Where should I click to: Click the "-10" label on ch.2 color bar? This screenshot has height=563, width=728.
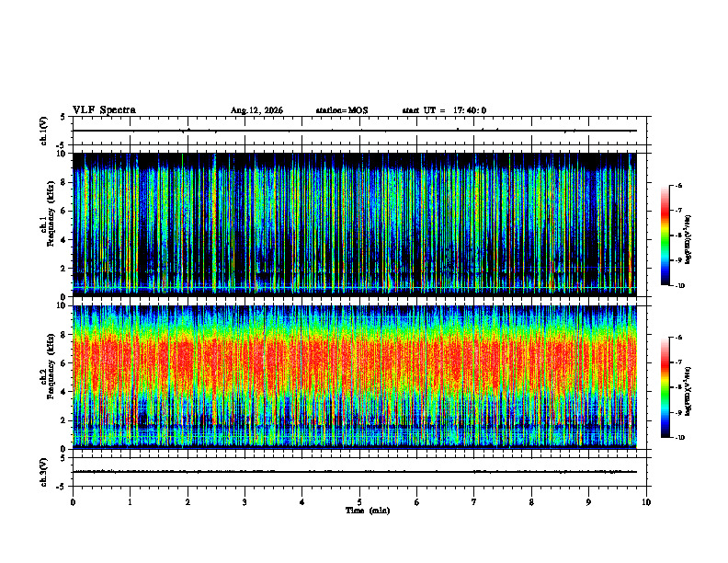pyautogui.click(x=680, y=438)
